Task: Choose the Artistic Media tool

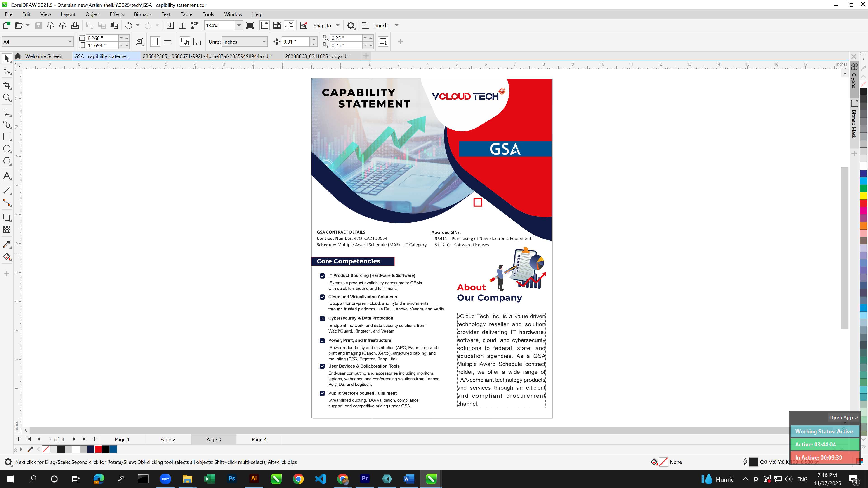Action: coord(7,125)
